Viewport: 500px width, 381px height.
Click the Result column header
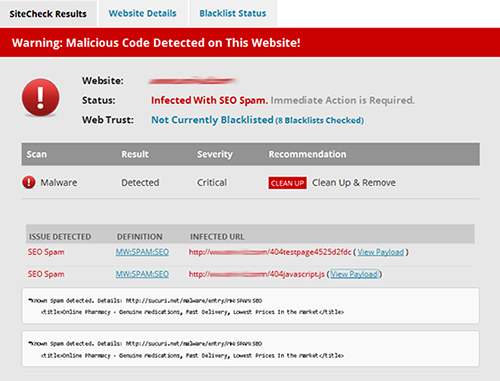pyautogui.click(x=135, y=154)
